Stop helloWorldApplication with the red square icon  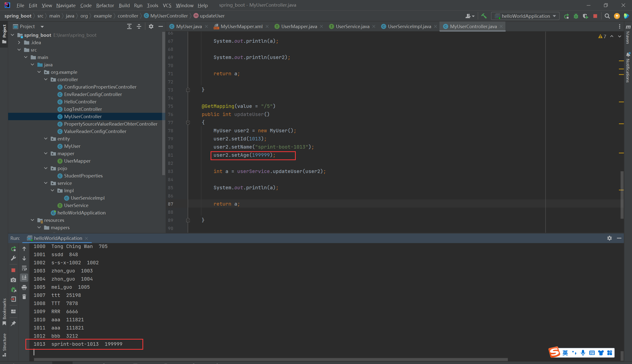(x=595, y=16)
